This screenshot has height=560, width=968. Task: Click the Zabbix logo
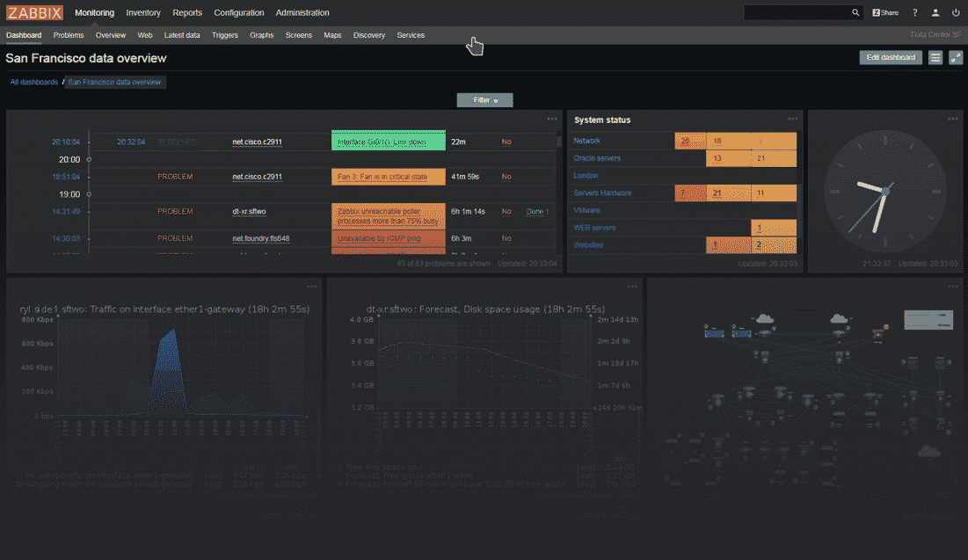click(34, 12)
